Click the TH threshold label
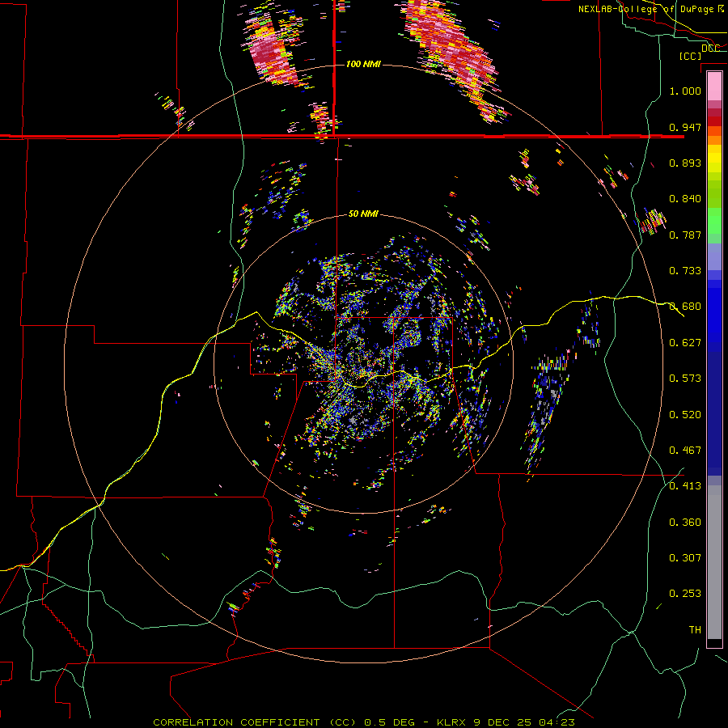This screenshot has width=728, height=728. point(695,630)
